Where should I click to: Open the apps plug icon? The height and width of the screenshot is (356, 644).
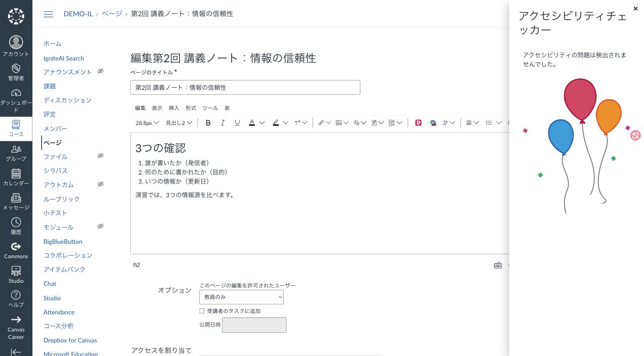click(445, 123)
